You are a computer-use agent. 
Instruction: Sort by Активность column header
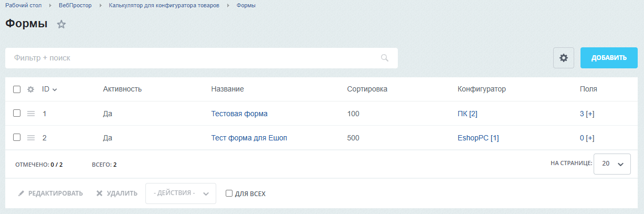click(122, 89)
